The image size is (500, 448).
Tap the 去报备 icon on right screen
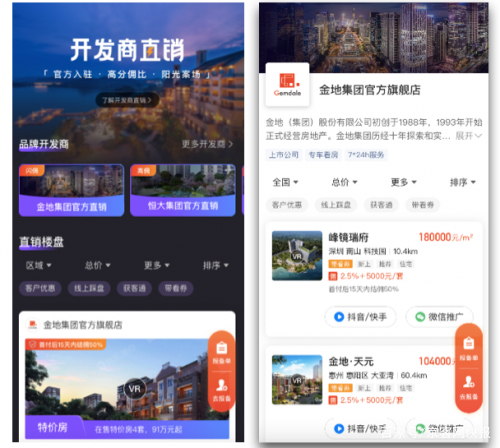click(x=469, y=388)
